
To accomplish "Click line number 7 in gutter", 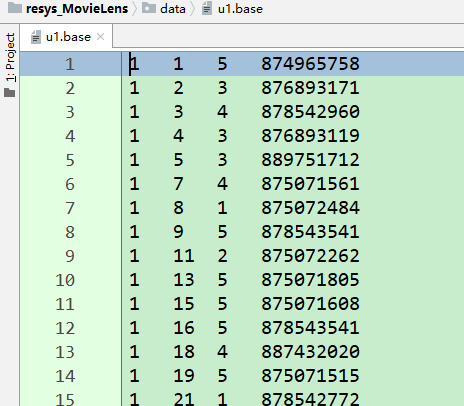I will pos(70,208).
